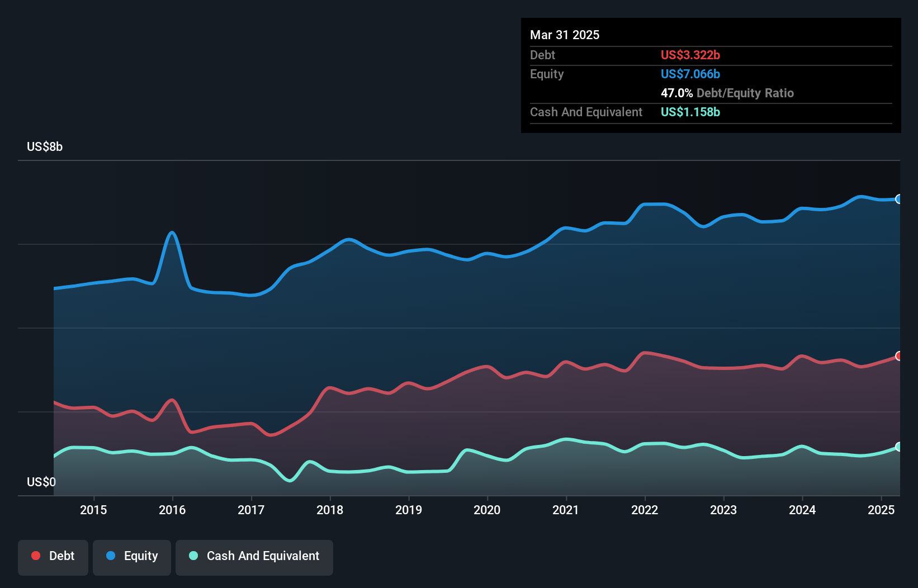Click the 2018 x-axis label
The height and width of the screenshot is (588, 918).
330,510
